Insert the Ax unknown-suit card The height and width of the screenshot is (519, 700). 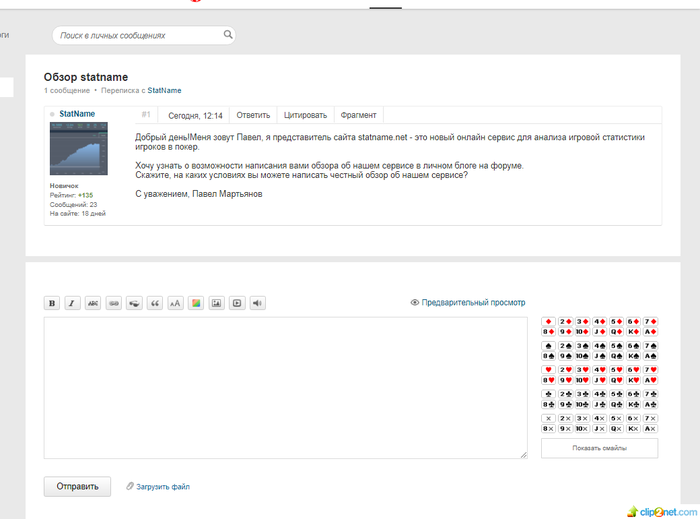tap(650, 429)
